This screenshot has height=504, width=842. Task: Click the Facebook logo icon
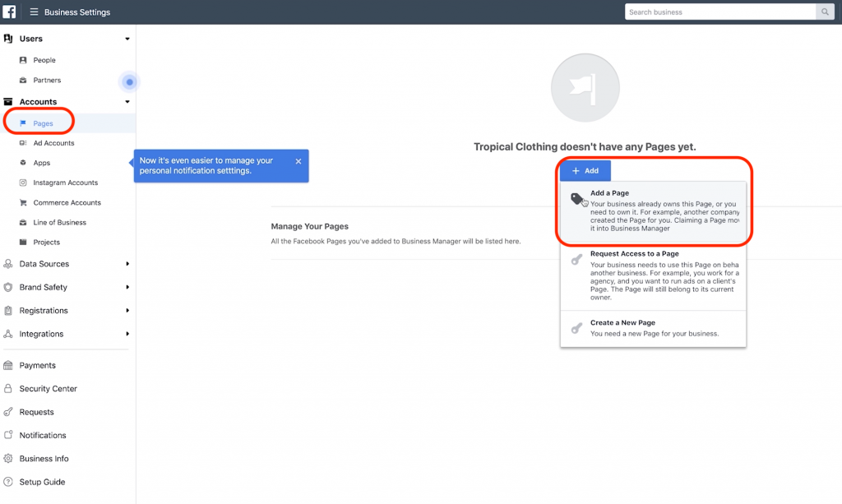9,12
